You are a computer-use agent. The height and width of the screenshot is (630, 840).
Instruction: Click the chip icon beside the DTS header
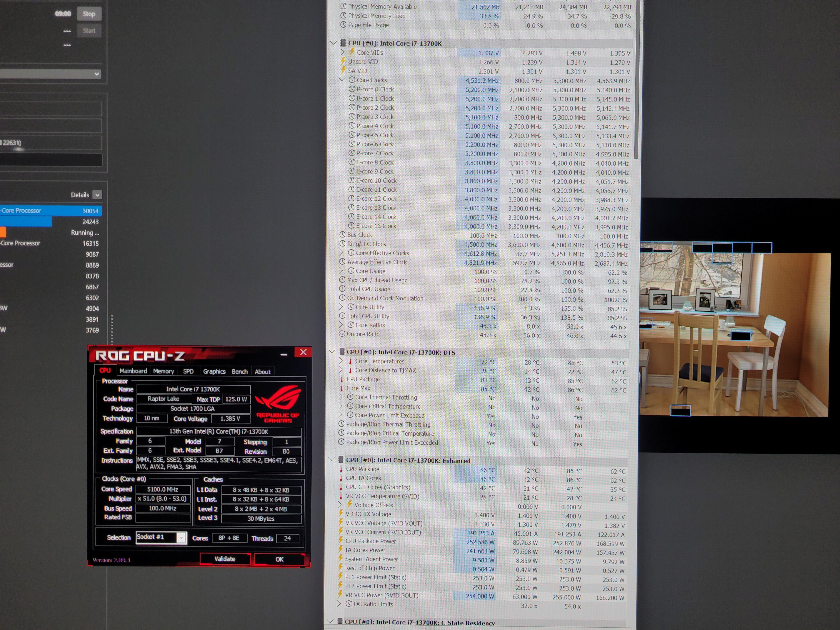(341, 352)
